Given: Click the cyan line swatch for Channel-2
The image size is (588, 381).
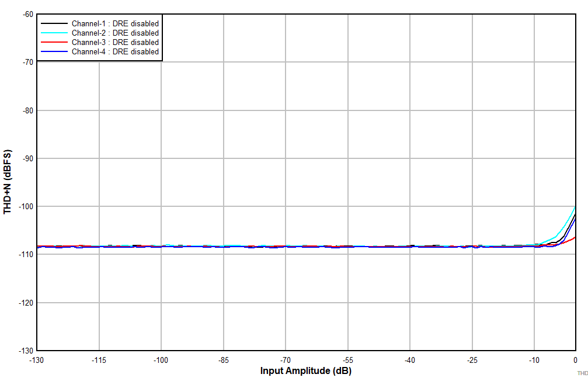Looking at the screenshot, I should [x=54, y=33].
